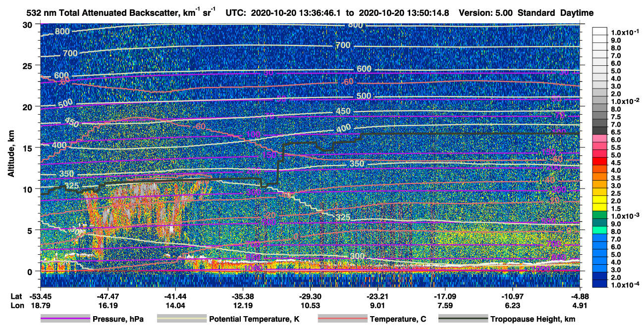The height and width of the screenshot is (330, 644).
Task: Click the dark Tropopause Height legend line sample
Action: (x=463, y=319)
